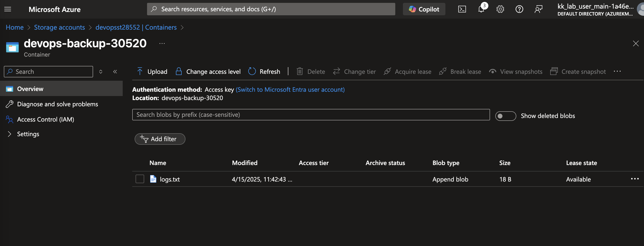Viewport: 644px width, 246px height.
Task: Open the feedback icon
Action: 538,9
